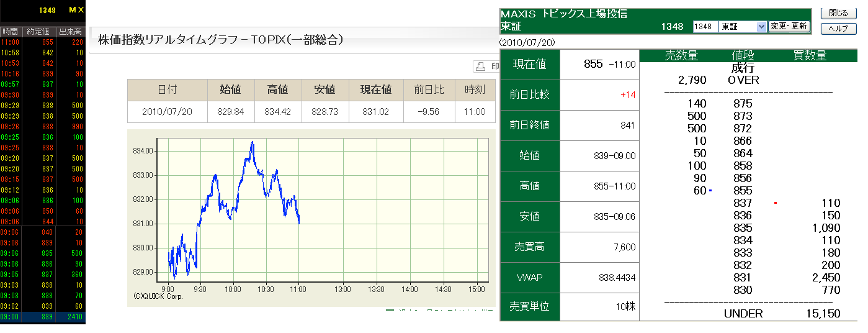Click the 835-09:06 low price value
Image resolution: width=868 pixels, height=333 pixels.
(615, 217)
